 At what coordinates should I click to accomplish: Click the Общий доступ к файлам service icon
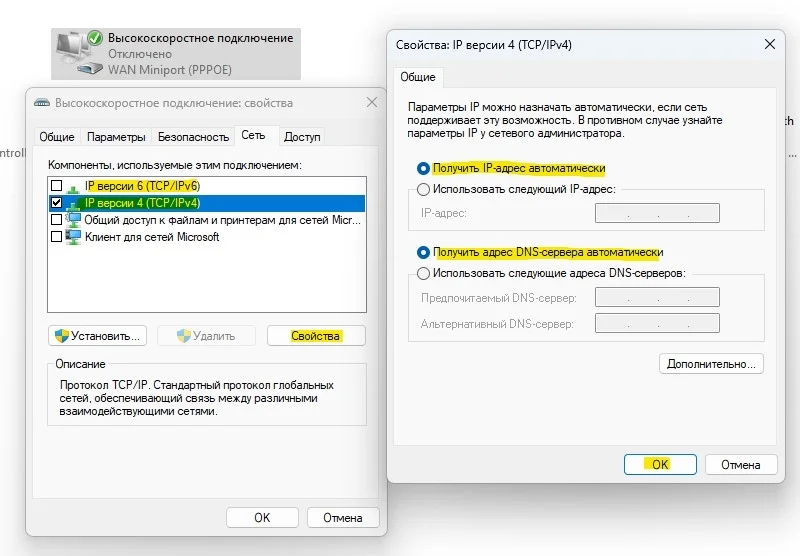pyautogui.click(x=74, y=220)
